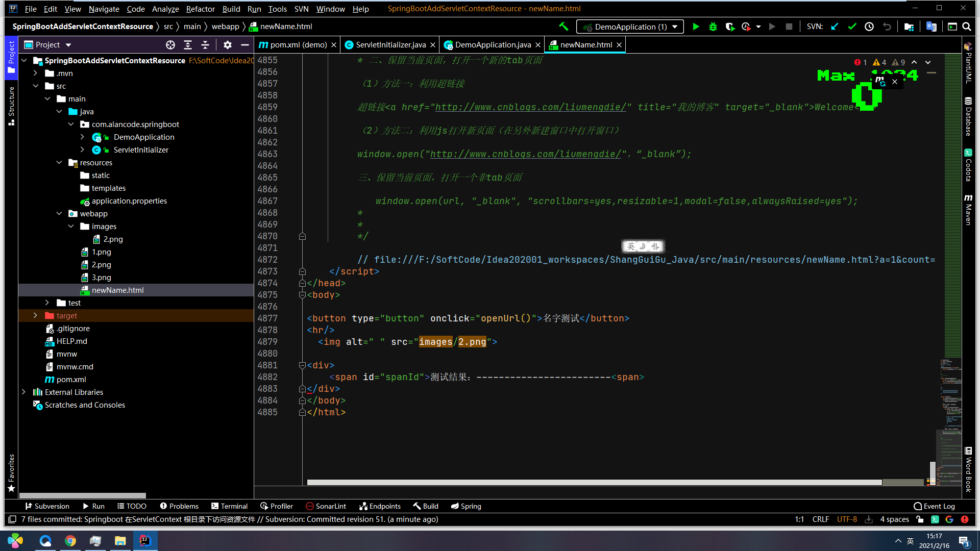Close the newName.html tab
Viewport: 980px width, 551px height.
[x=619, y=45]
